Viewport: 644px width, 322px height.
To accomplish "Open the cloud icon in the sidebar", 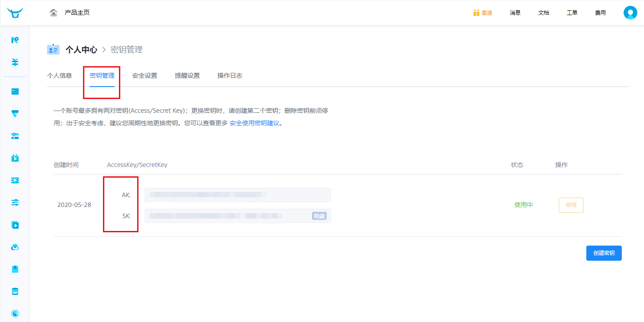I will pos(15,247).
